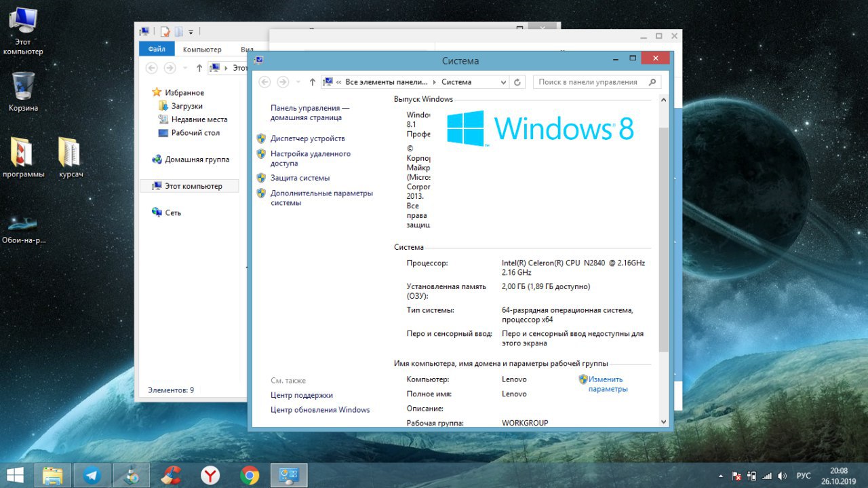This screenshot has height=488, width=868.
Task: Open the Windows Start button
Action: [16, 475]
